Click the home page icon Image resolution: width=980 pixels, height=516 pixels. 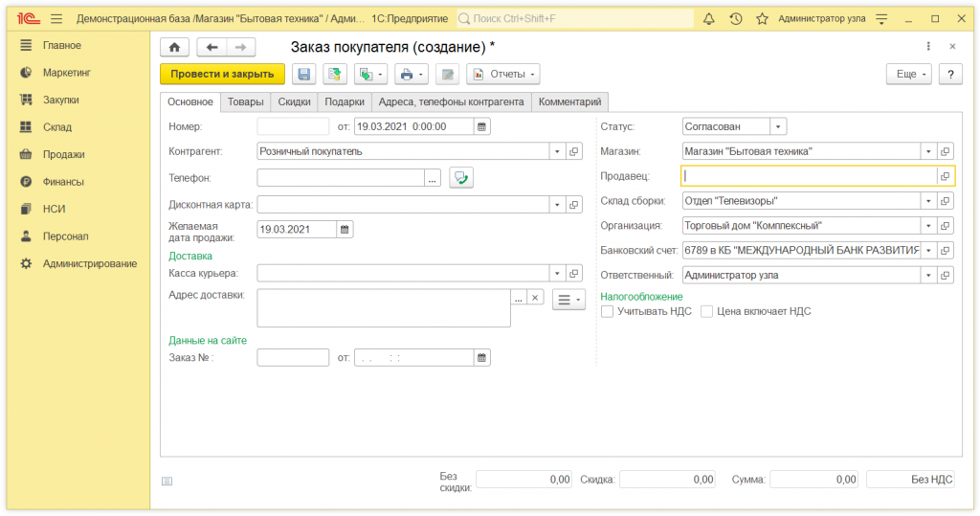coord(173,47)
